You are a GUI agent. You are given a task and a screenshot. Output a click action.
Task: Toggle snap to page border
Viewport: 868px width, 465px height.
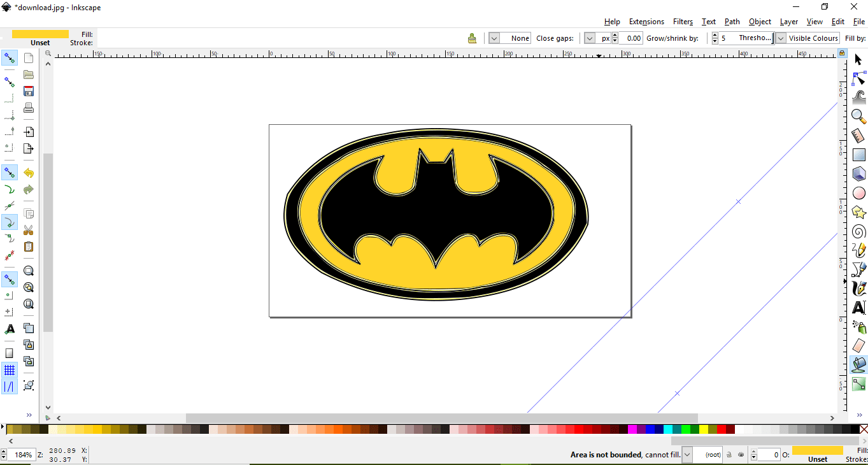coord(10,353)
